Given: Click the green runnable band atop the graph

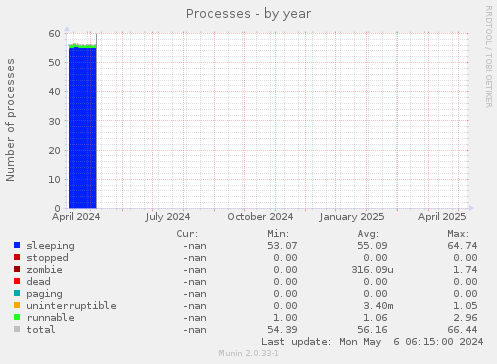Looking at the screenshot, I should [x=82, y=46].
